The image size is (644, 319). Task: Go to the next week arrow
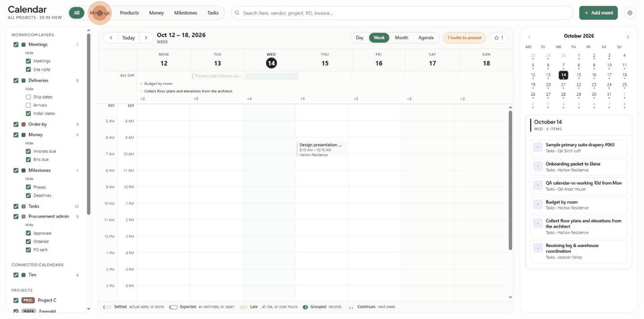[x=146, y=38]
